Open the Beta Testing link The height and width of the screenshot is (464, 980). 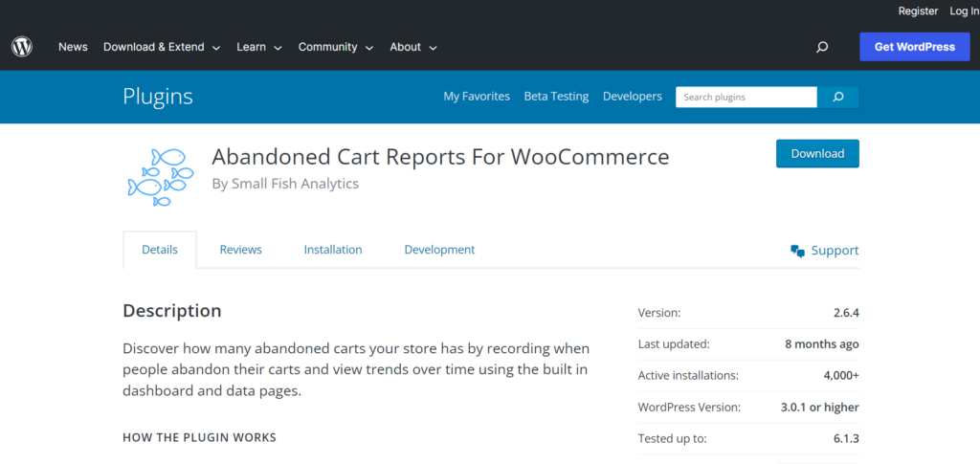pos(556,97)
